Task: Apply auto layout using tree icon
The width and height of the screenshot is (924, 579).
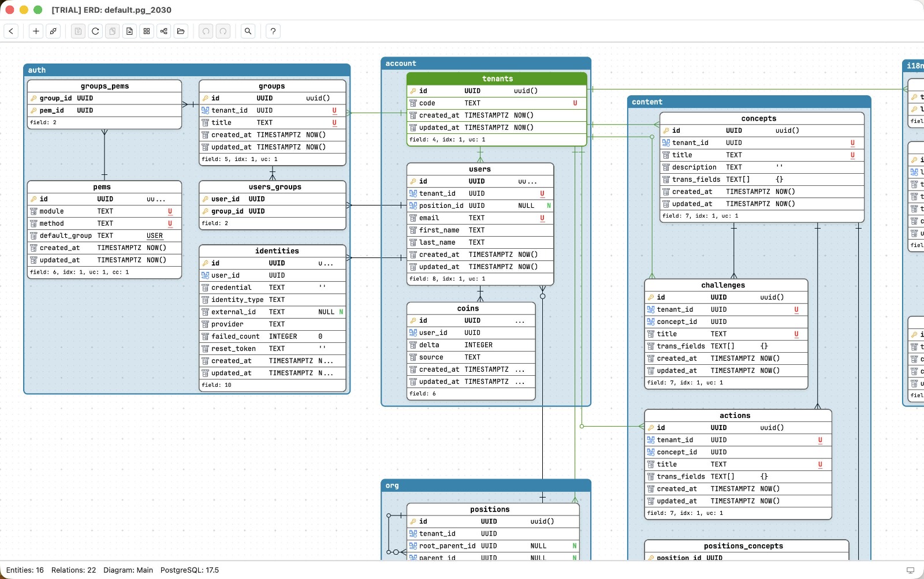Action: pos(164,31)
